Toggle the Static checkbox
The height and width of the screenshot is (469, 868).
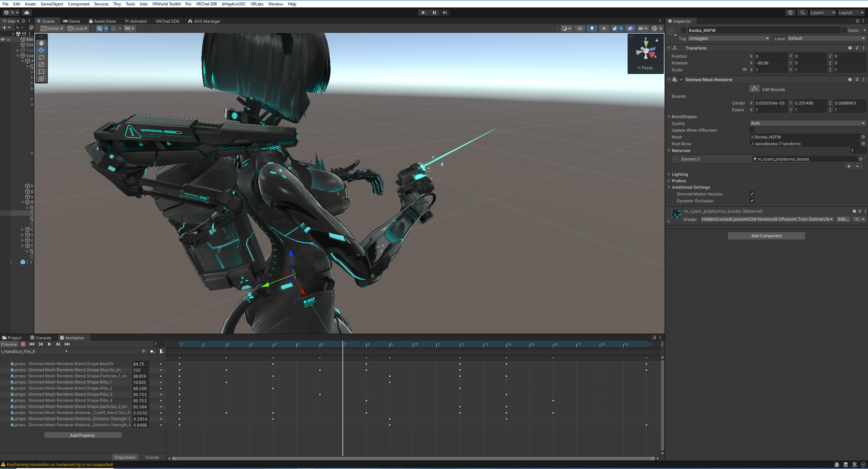tap(844, 31)
